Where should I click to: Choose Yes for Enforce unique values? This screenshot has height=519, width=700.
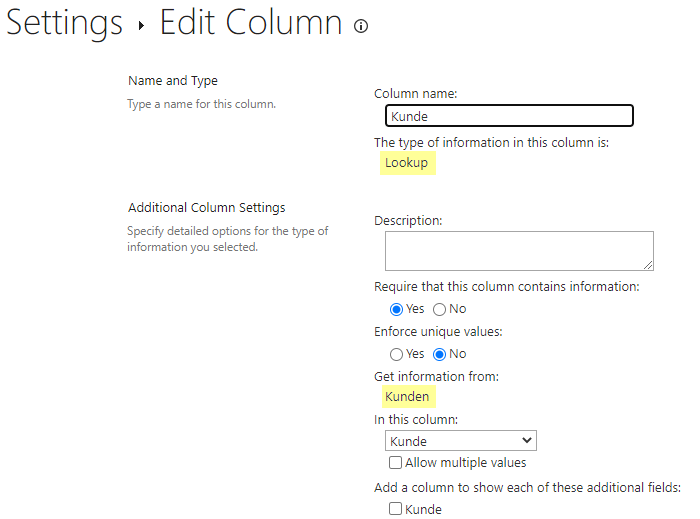(x=396, y=354)
